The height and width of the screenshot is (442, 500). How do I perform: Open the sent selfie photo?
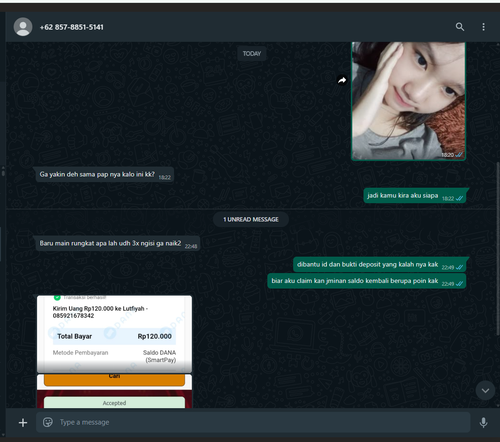click(408, 101)
